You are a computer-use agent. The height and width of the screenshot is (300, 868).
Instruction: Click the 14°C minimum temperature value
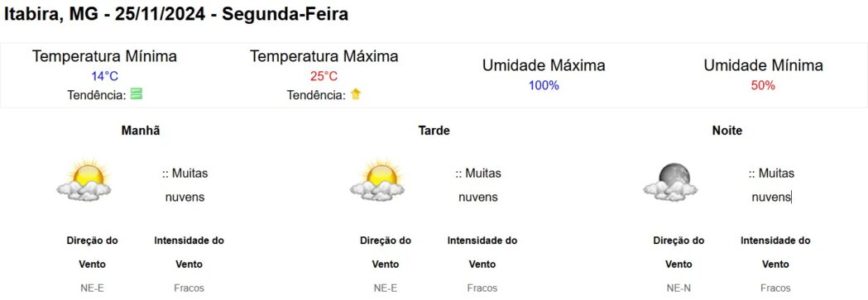pyautogui.click(x=104, y=76)
